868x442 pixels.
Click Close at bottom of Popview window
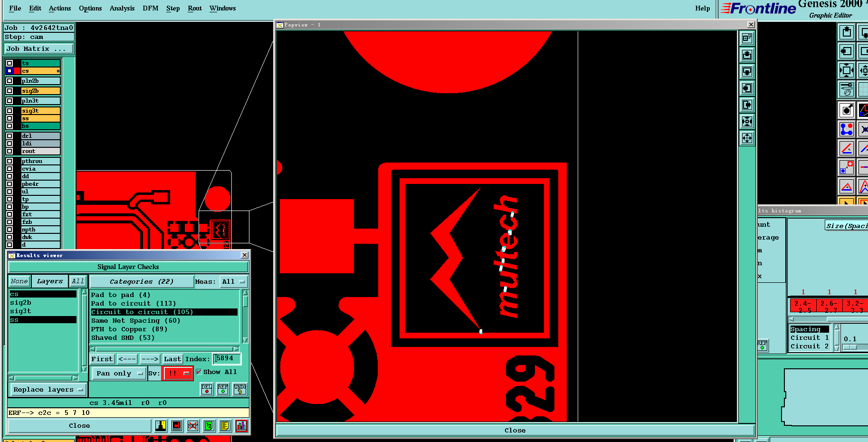515,430
